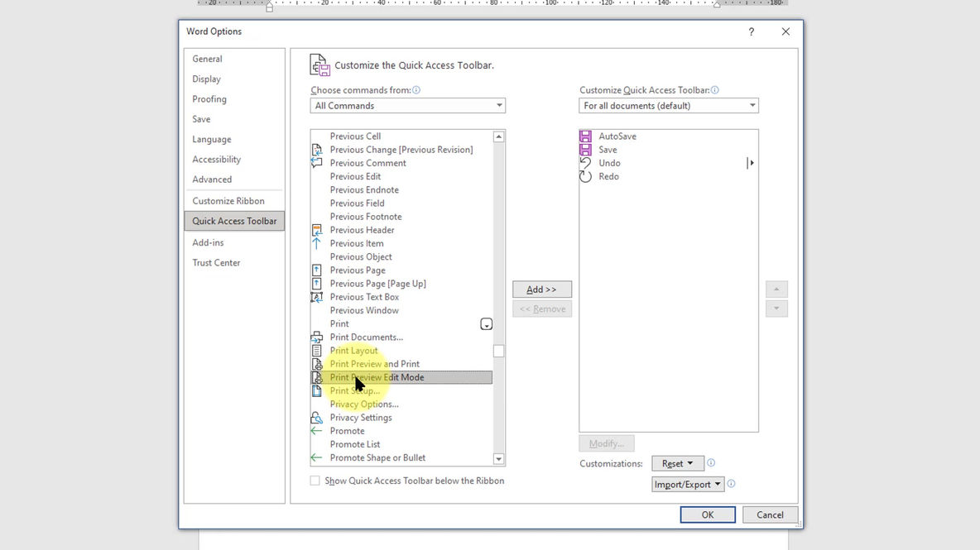Viewport: 980px width, 550px height.
Task: Select the Quick Access Toolbar category
Action: point(234,221)
